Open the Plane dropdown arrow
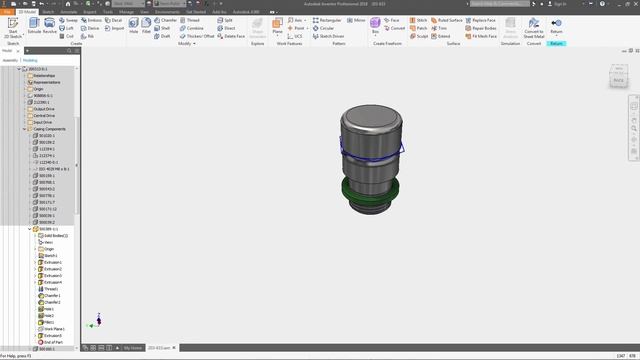The height and width of the screenshot is (360, 640). click(277, 36)
